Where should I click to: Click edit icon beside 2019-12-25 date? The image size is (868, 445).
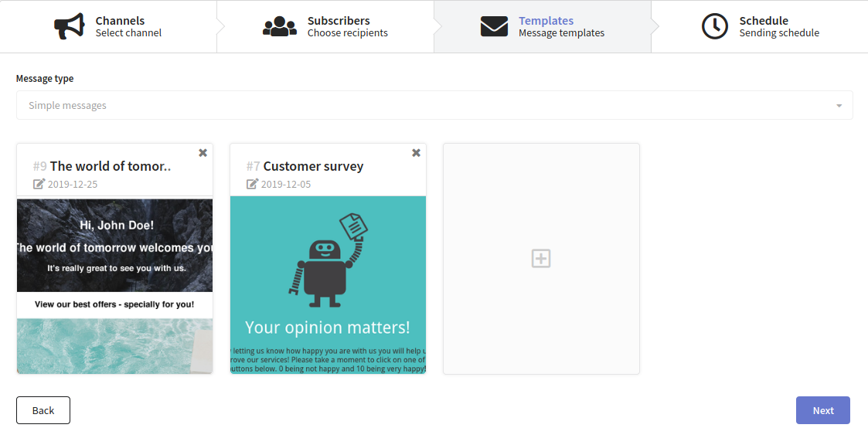pos(39,184)
